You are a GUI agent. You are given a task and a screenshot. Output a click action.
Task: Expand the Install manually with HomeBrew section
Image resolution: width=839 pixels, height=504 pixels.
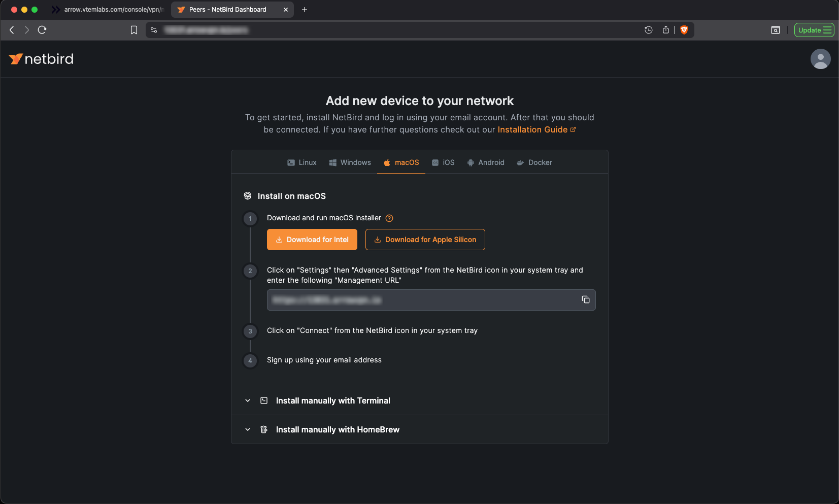[337, 429]
